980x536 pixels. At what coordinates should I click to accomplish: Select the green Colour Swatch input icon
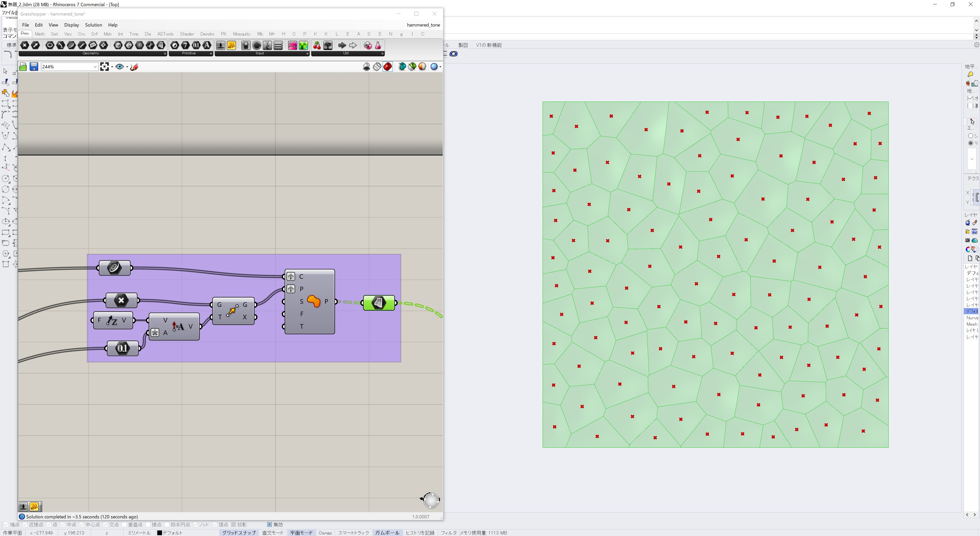coord(303,45)
